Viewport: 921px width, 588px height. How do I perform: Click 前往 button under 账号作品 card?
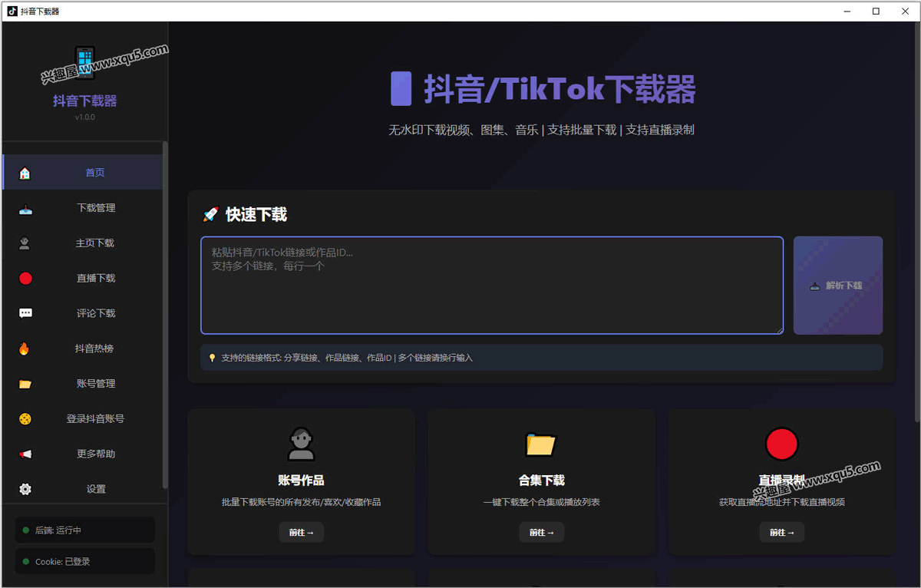[x=302, y=533]
